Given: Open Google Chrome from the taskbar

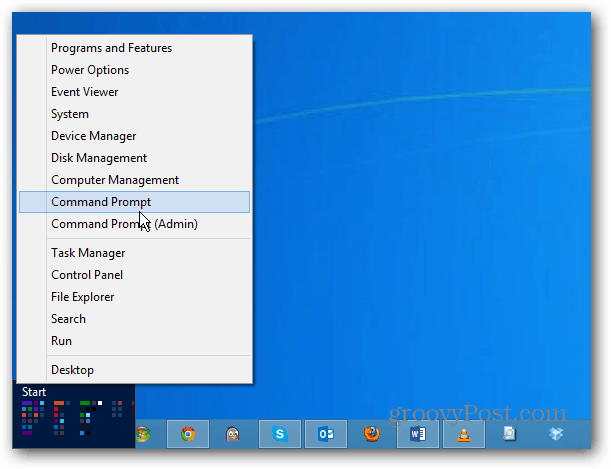Looking at the screenshot, I should (x=188, y=434).
